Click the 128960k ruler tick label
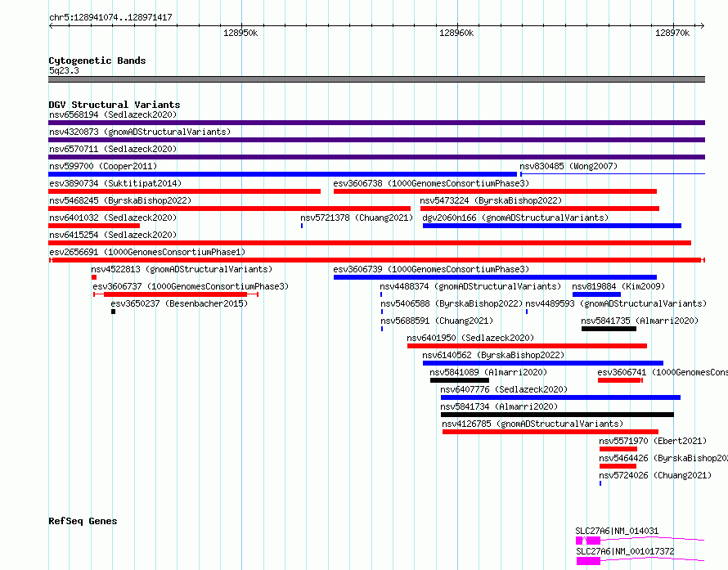 tap(456, 33)
